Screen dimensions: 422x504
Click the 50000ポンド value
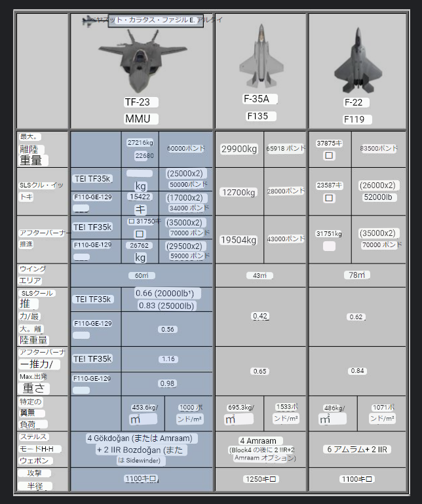(x=188, y=185)
